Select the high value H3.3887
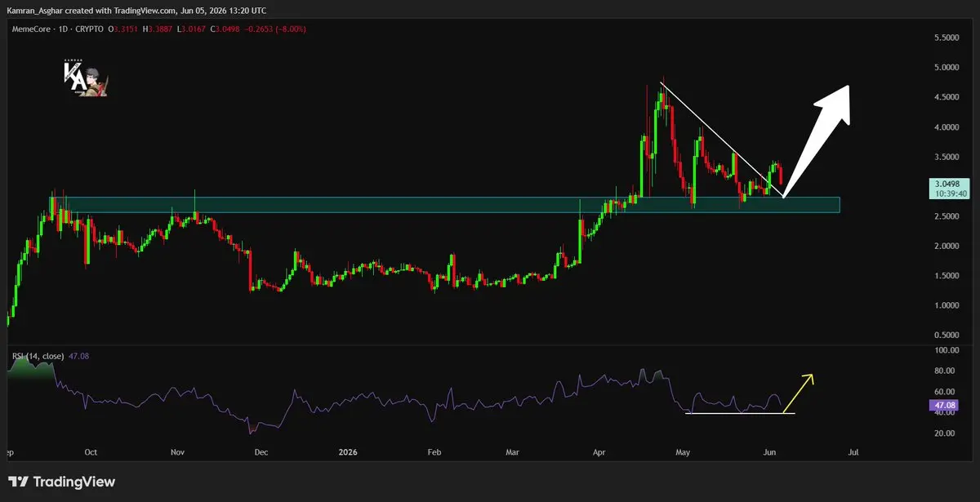The image size is (980, 502). point(158,29)
